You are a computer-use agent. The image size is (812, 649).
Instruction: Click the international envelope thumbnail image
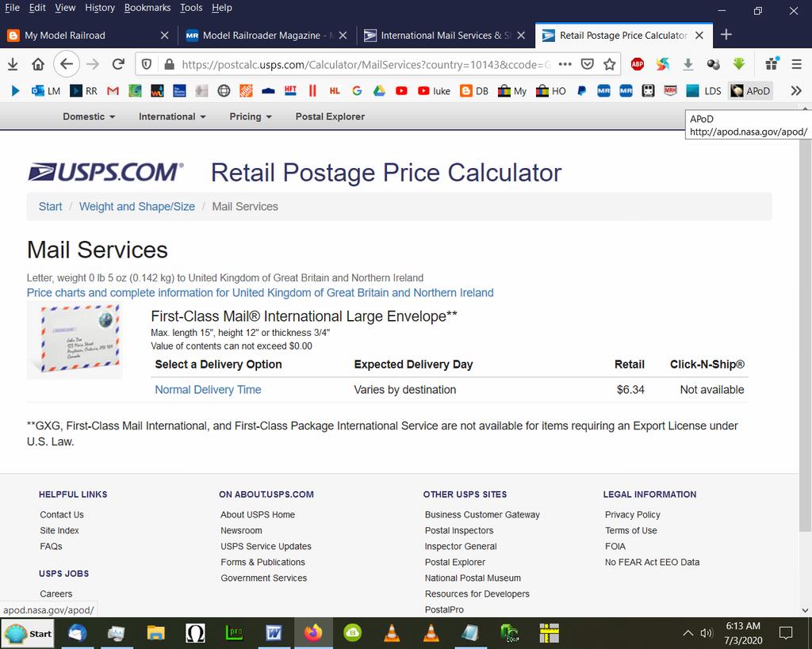click(75, 341)
